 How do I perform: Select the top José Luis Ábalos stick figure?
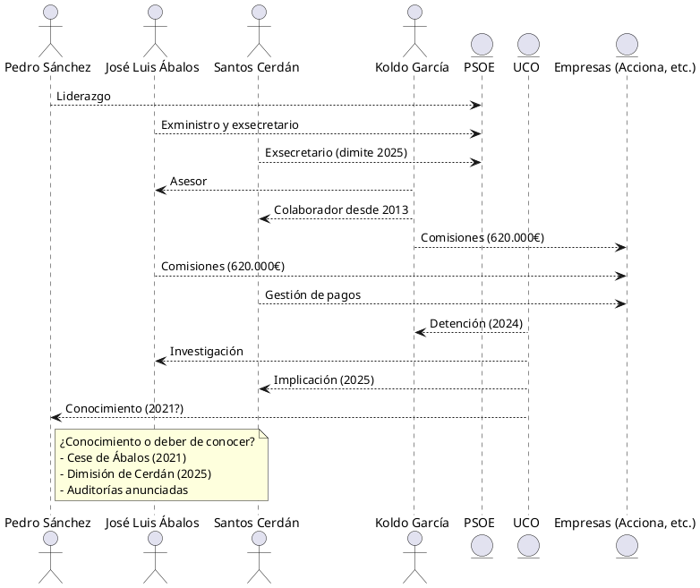click(154, 30)
